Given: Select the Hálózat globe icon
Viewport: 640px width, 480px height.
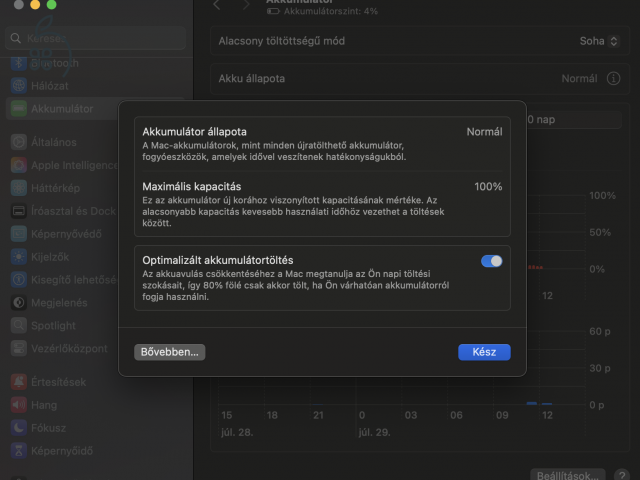Looking at the screenshot, I should [19, 86].
